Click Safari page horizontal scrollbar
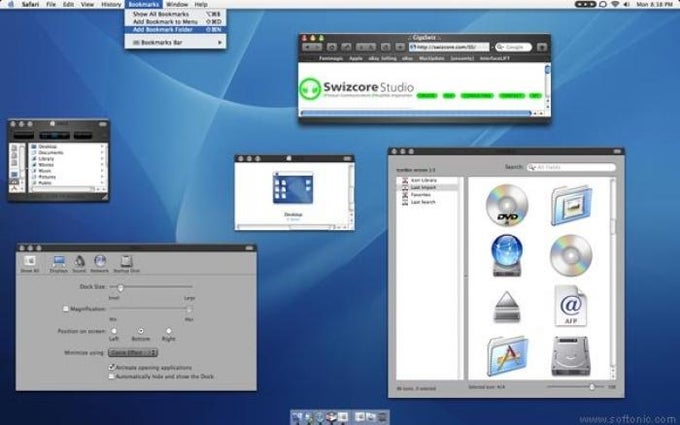 415,113
